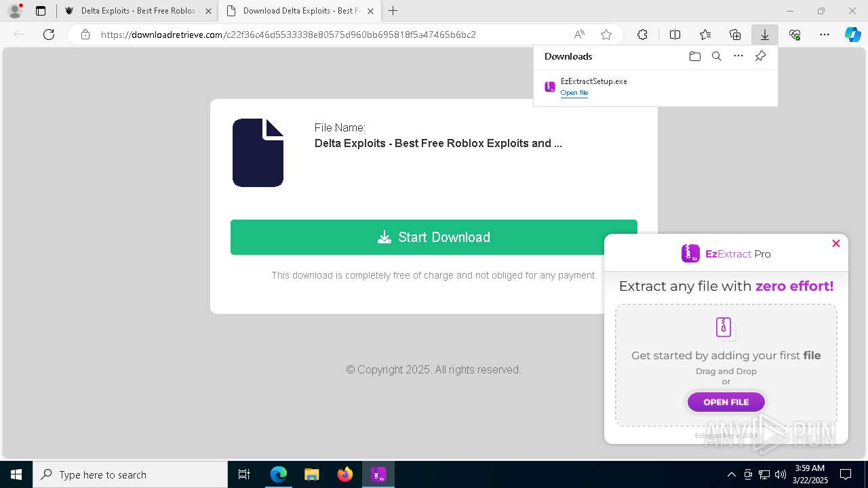Viewport: 868px width, 488px height.
Task: Open the tab actions menu icon
Action: tap(41, 11)
